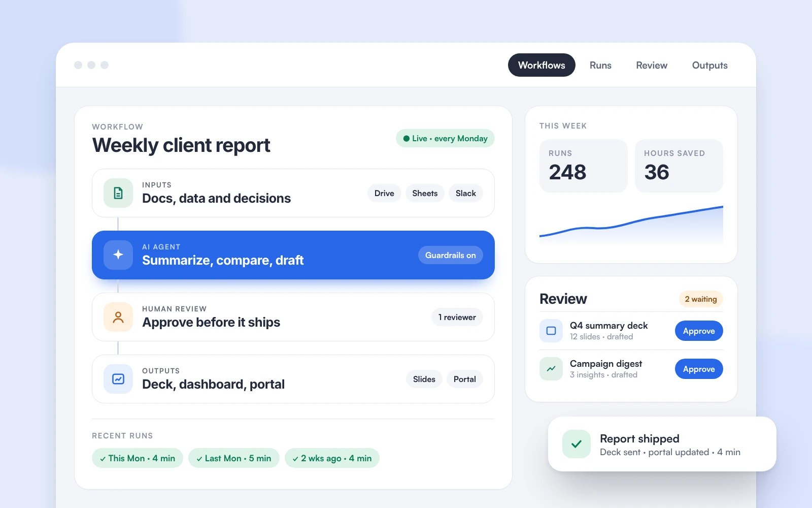The height and width of the screenshot is (508, 812).
Task: Select the Summarize, compare, draft step
Action: click(x=293, y=255)
